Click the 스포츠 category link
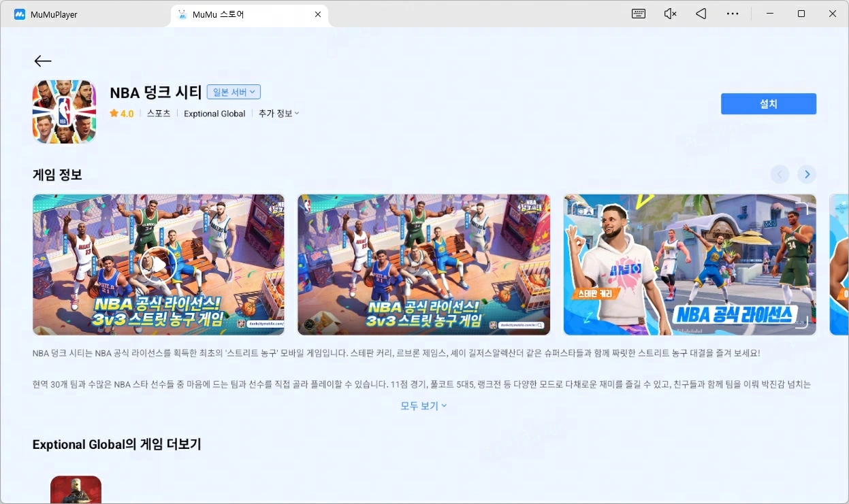Screen dimensions: 849x504 tap(159, 114)
